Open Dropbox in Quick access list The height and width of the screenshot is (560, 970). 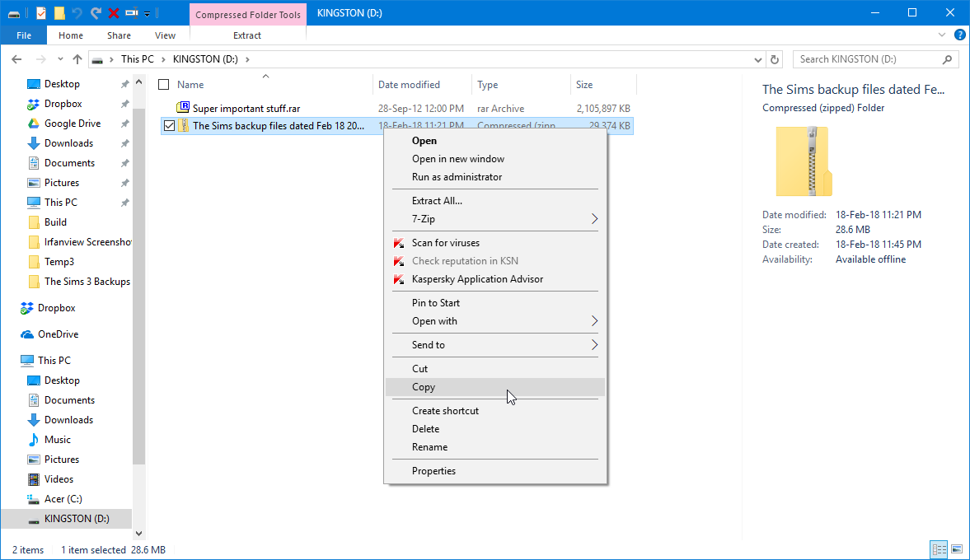click(x=63, y=104)
